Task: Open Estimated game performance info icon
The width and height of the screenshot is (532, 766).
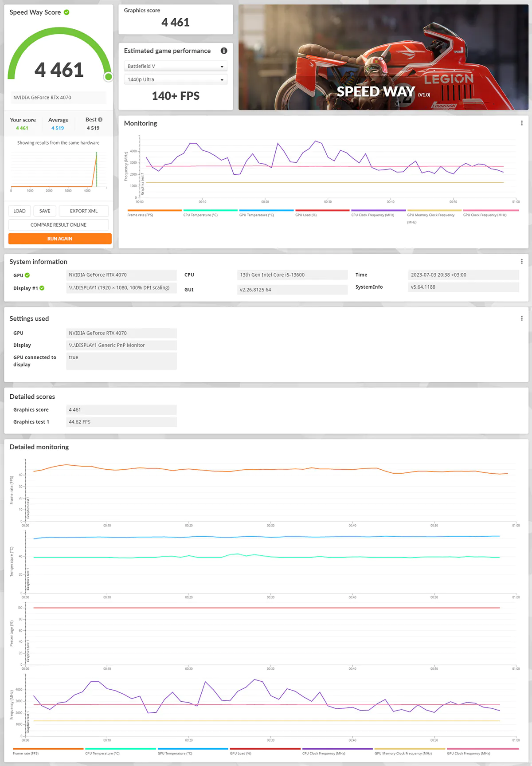Action: point(224,51)
